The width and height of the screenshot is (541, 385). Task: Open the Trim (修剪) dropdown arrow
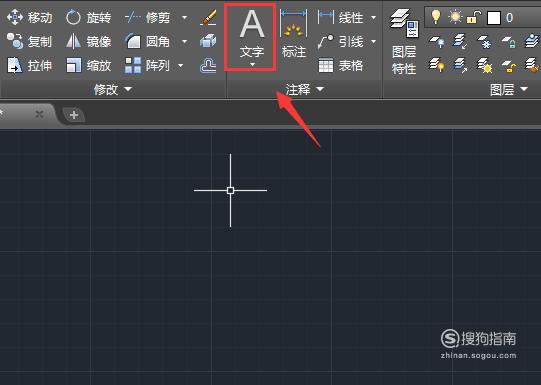click(x=185, y=17)
